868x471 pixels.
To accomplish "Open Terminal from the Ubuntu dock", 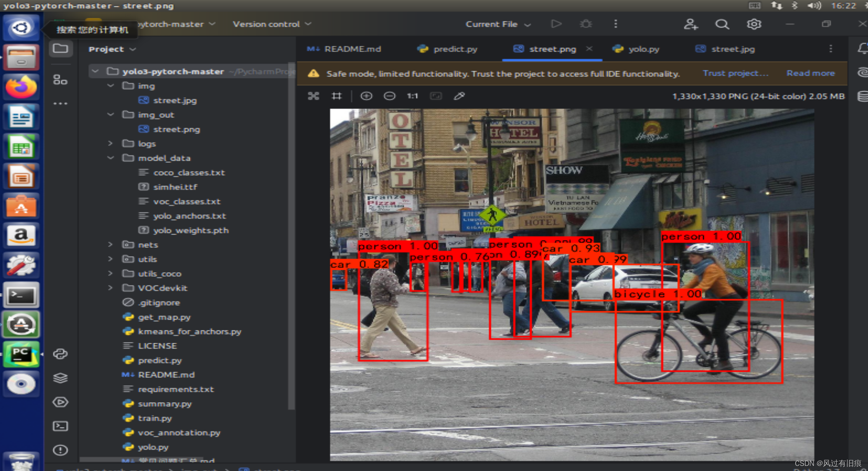I will (21, 295).
